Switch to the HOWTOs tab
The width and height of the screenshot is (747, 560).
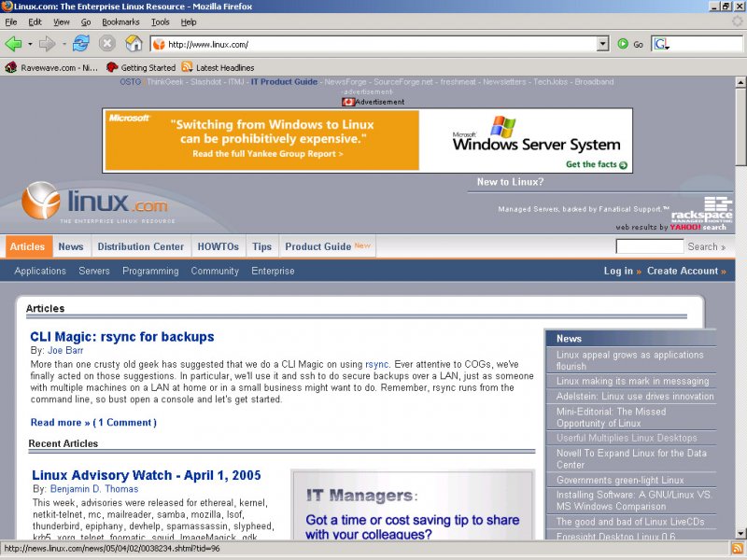pos(218,246)
